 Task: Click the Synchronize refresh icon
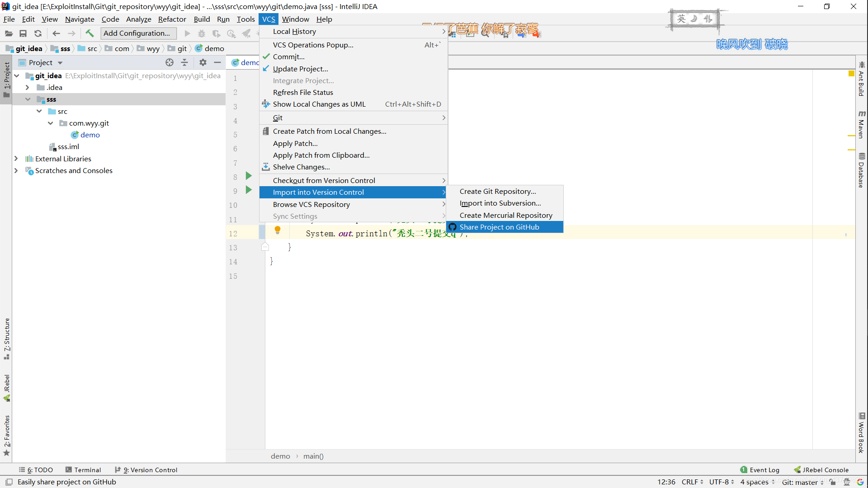tap(38, 33)
